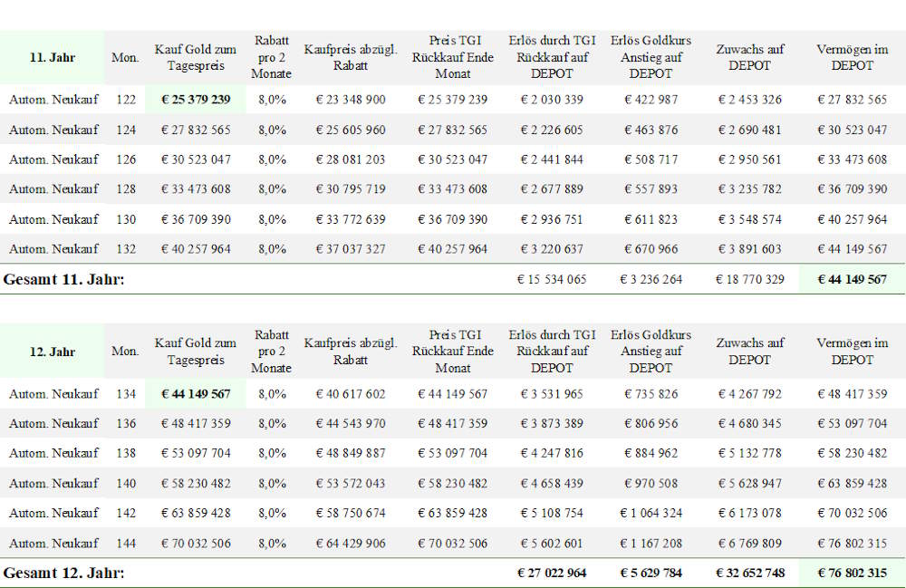906x588 pixels.
Task: Click € 508 717 cell
Action: pyautogui.click(x=651, y=159)
